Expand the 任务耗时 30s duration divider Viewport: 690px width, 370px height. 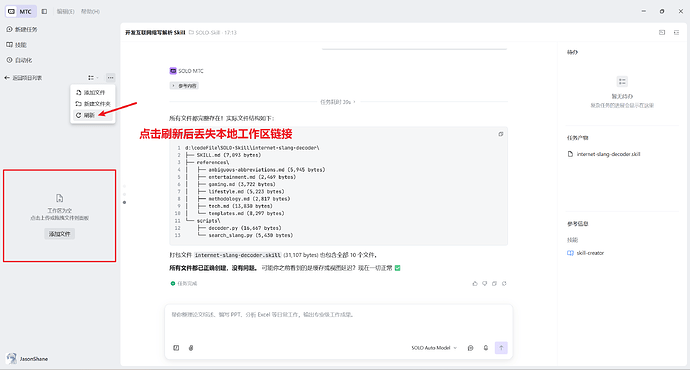point(338,102)
